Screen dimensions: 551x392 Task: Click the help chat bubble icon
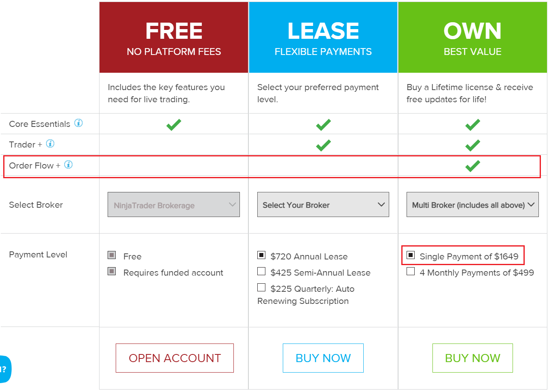tap(5, 369)
